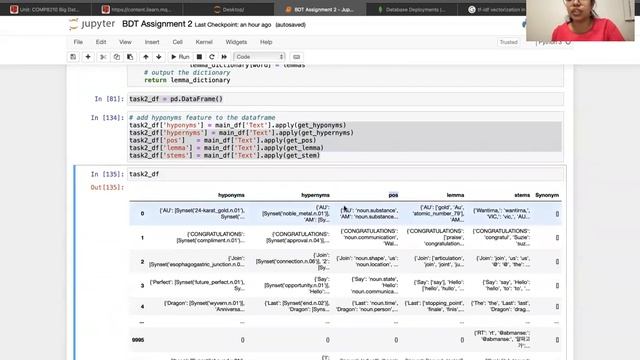Restart the kernel icon
This screenshot has height=360, width=640.
[211, 57]
